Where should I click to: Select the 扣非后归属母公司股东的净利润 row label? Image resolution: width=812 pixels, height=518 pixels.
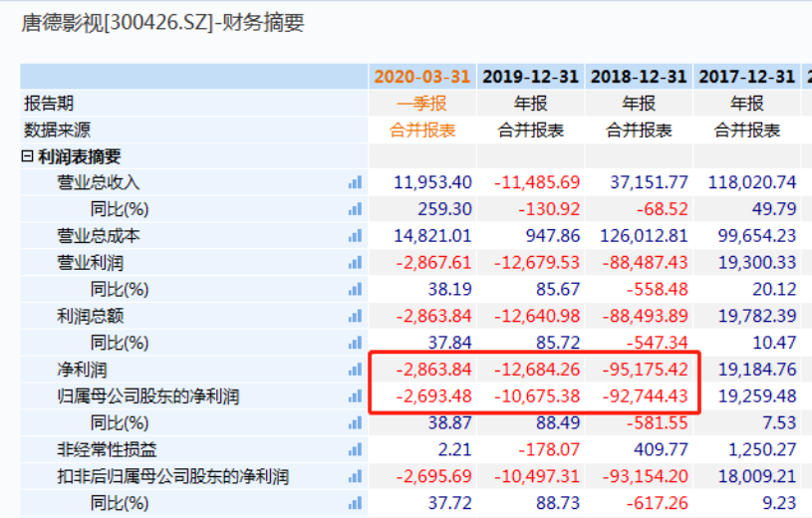click(173, 476)
